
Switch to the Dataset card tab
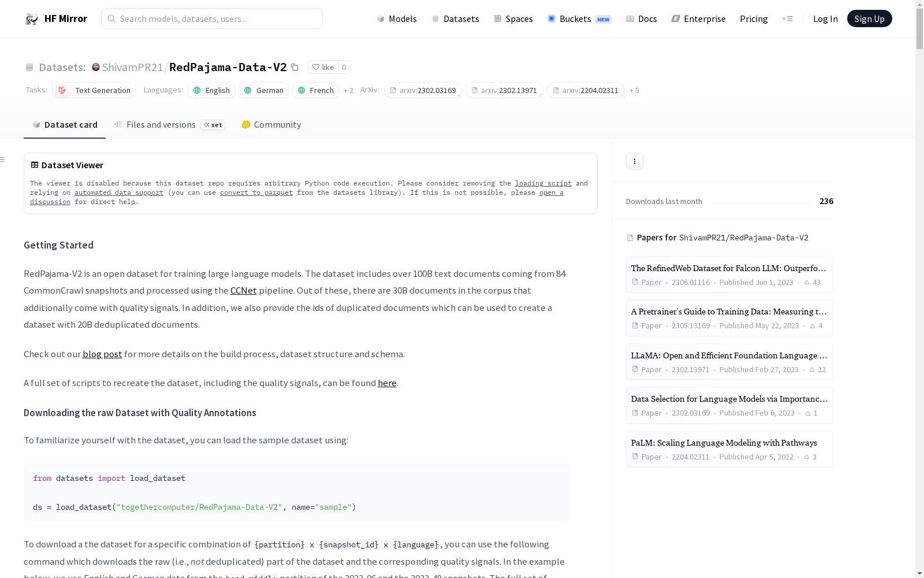point(65,125)
